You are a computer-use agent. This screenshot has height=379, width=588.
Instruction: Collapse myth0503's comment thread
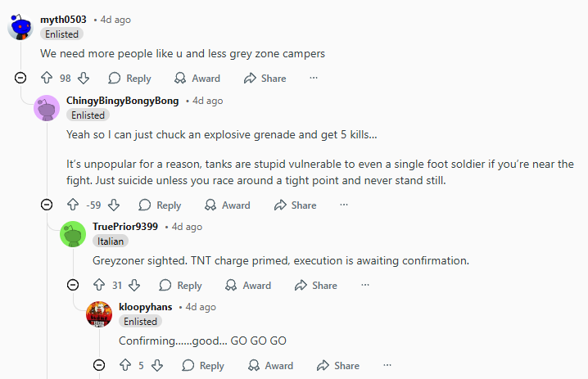(x=20, y=79)
